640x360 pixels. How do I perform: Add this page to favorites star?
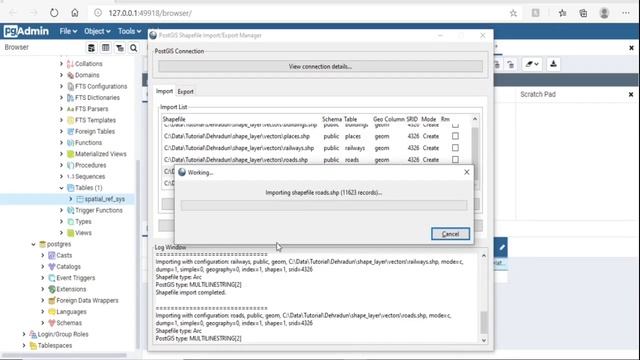coord(513,13)
